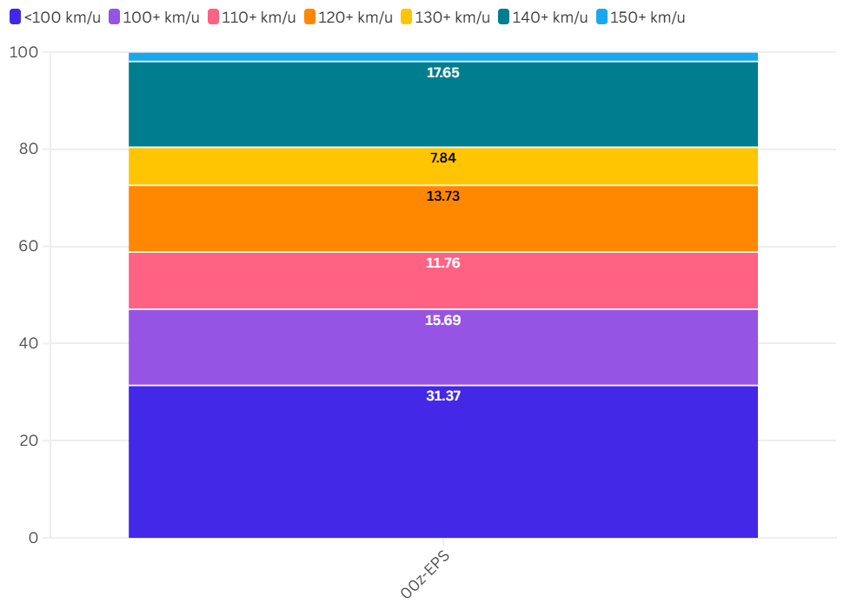This screenshot has width=857, height=616.
Task: Click the 110+ km/u pink legend swatch
Action: click(x=212, y=17)
